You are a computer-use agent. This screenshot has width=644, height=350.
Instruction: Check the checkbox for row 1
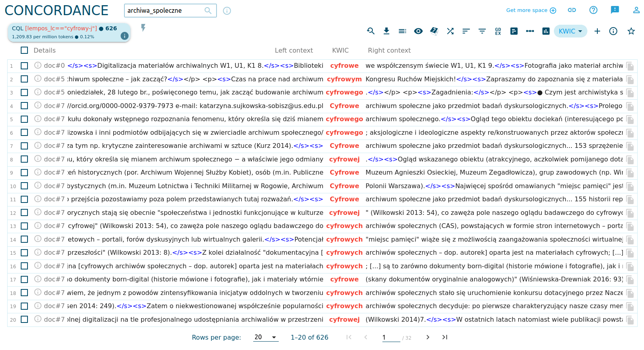pos(24,66)
